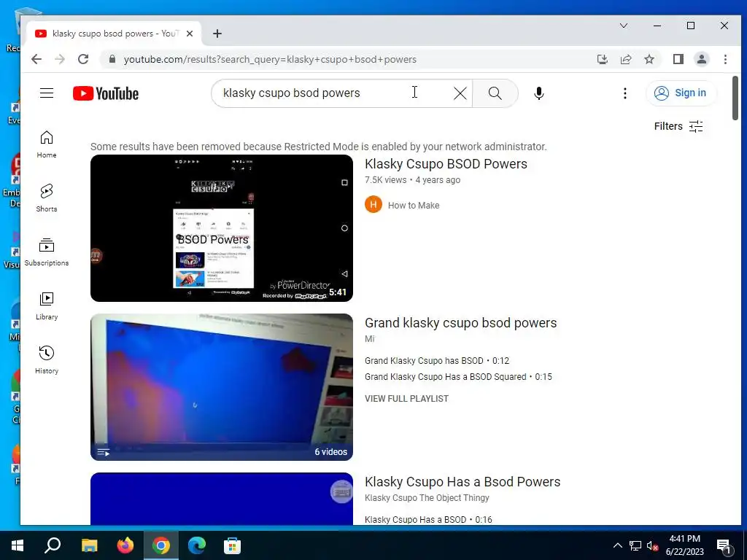
Task: Open YouTube settings three-dot menu
Action: click(625, 93)
